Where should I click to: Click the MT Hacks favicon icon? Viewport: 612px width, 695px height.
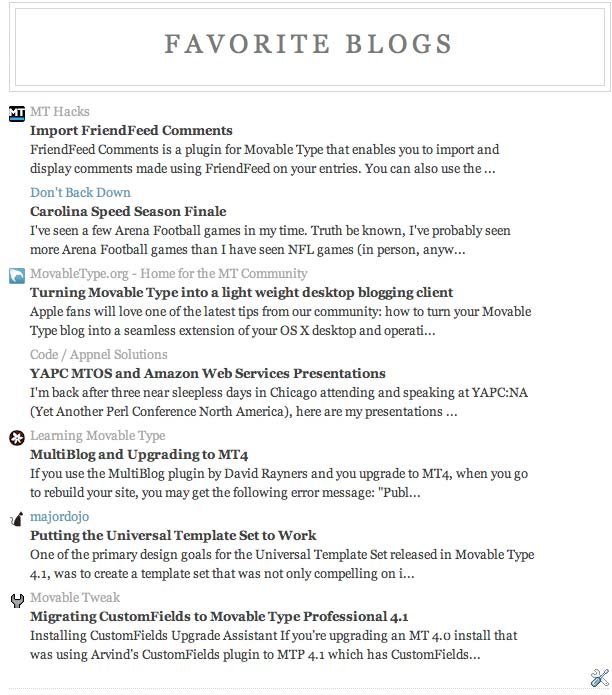[17, 113]
